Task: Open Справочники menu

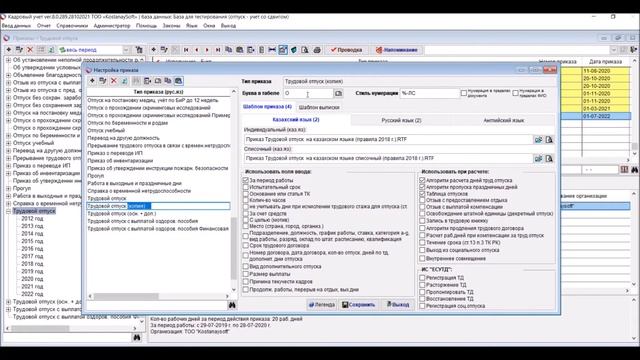Action: point(72,26)
